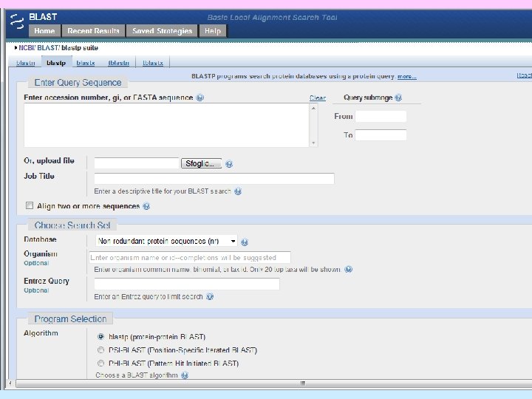Click the Job Title input field
This screenshot has height=399, width=532.
click(x=214, y=179)
